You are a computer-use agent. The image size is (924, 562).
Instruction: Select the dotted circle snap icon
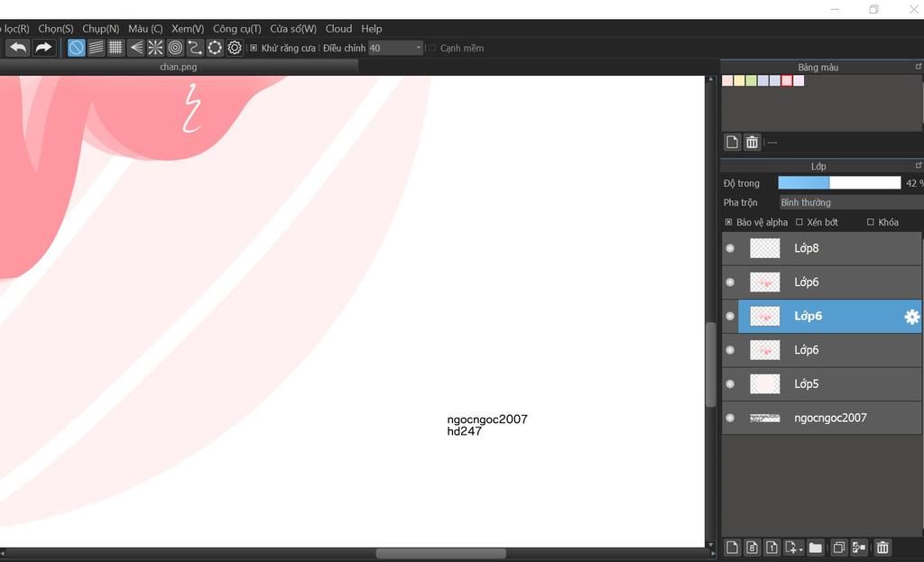(x=215, y=48)
